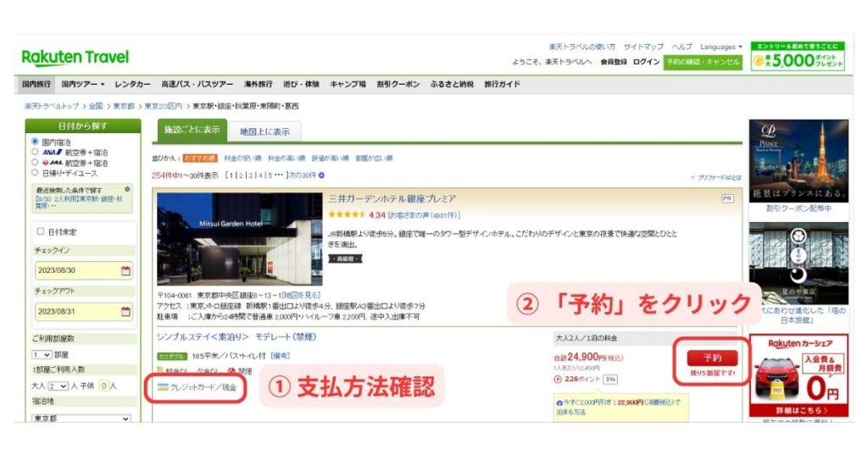The height and width of the screenshot is (456, 868).
Task: Open the 東京都 prefecture dropdown
Action: 81,419
